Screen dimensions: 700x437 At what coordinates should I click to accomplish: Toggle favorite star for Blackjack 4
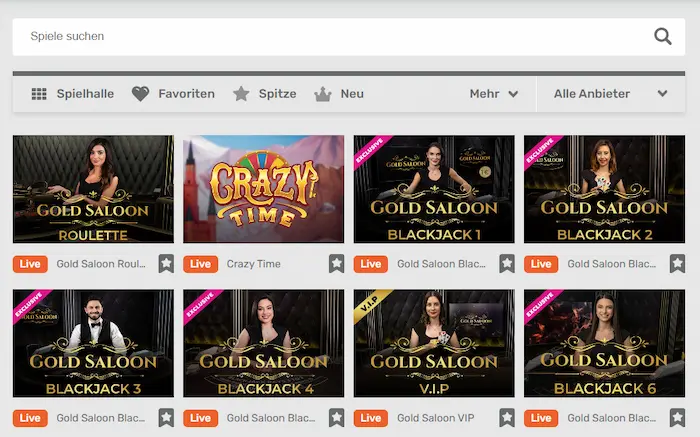(x=337, y=418)
